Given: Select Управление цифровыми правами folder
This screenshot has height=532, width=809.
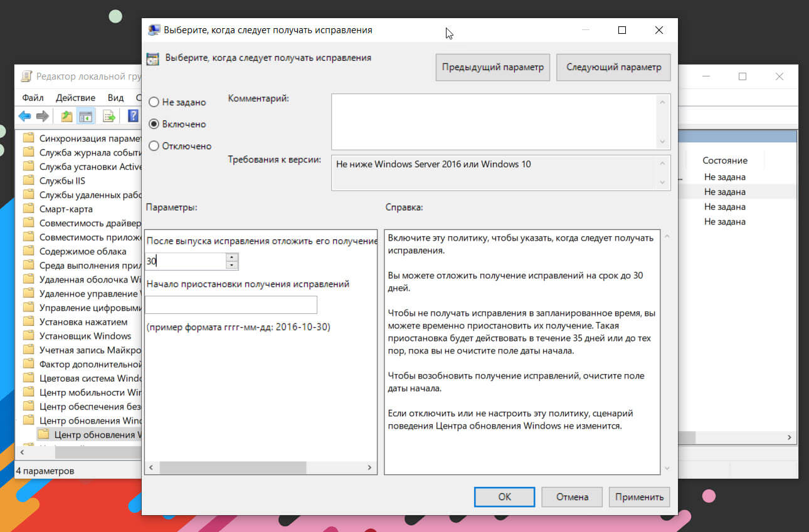Looking at the screenshot, I should pos(82,308).
